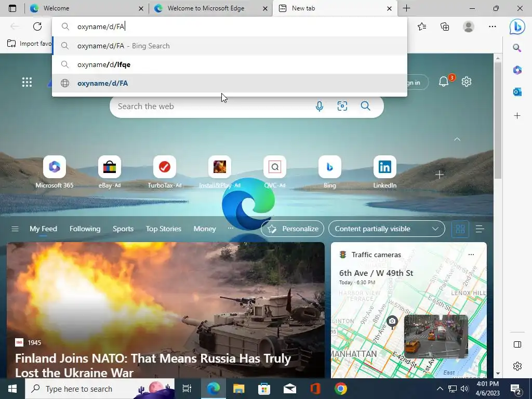
Task: Open the taskbar Mail app
Action: point(290,389)
